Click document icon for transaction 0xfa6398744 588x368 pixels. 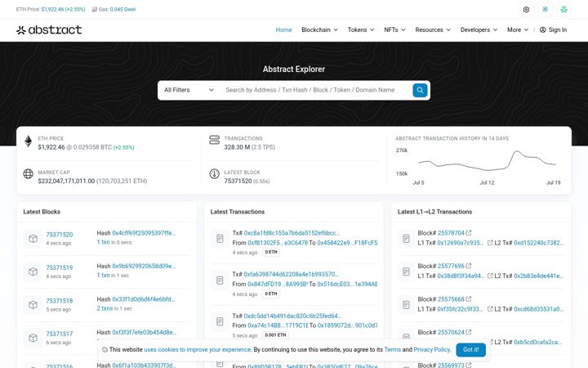220,280
